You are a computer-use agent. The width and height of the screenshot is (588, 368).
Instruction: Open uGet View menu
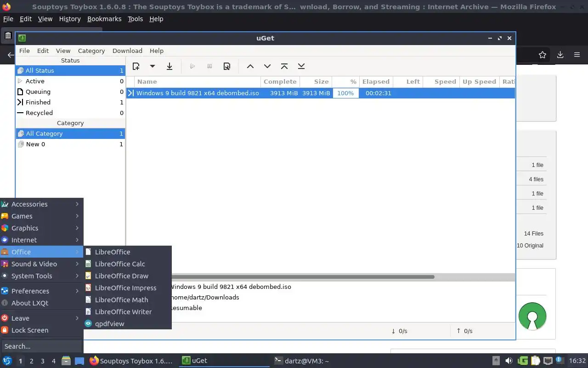pyautogui.click(x=63, y=51)
